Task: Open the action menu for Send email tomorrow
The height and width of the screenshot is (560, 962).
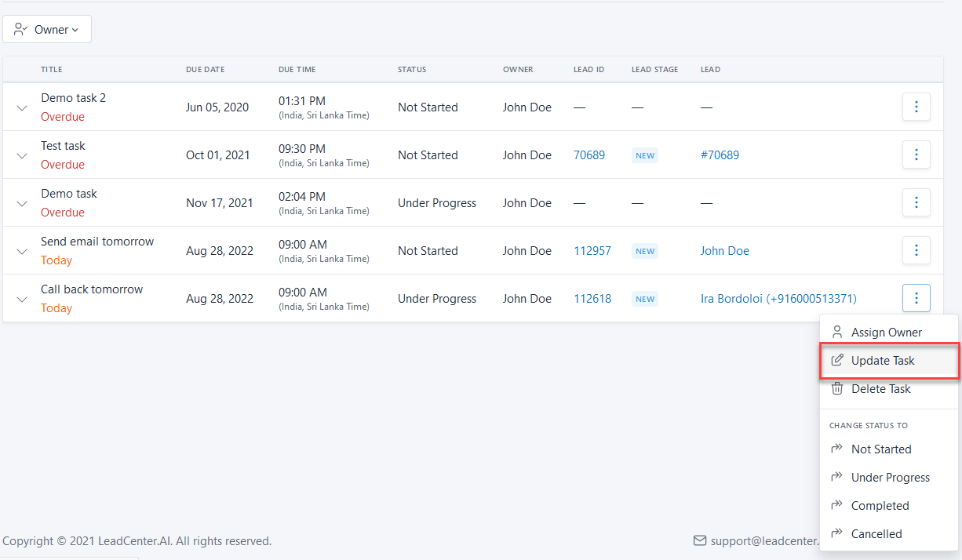Action: click(x=916, y=250)
